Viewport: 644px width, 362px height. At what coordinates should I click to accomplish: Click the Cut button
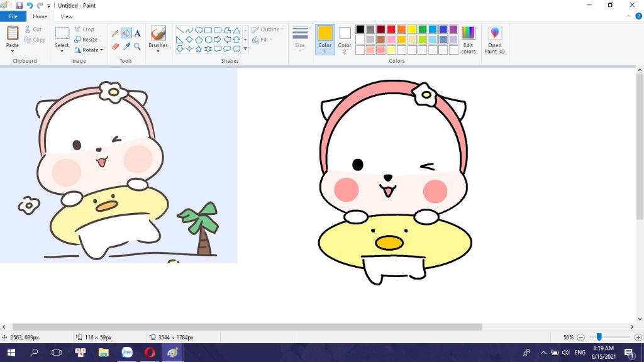33,29
